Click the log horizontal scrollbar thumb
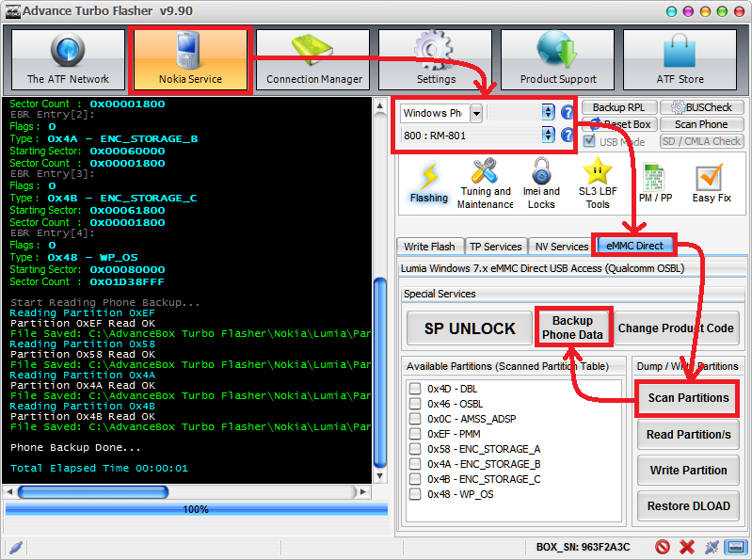 93,492
